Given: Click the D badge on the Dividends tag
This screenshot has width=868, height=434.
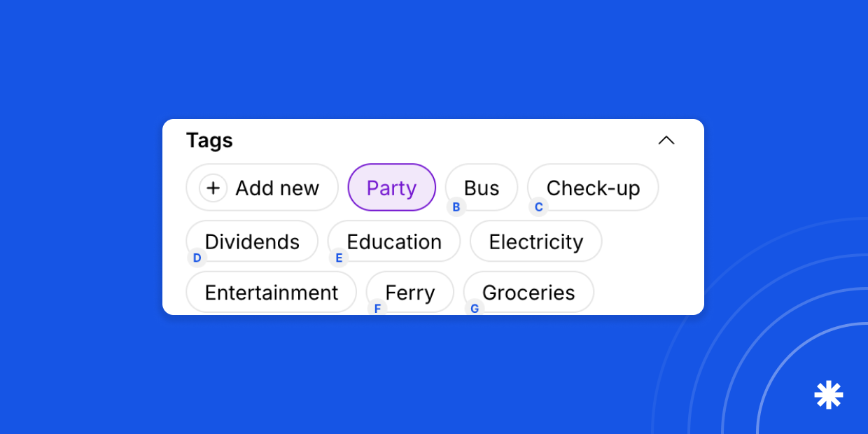Looking at the screenshot, I should [x=197, y=258].
